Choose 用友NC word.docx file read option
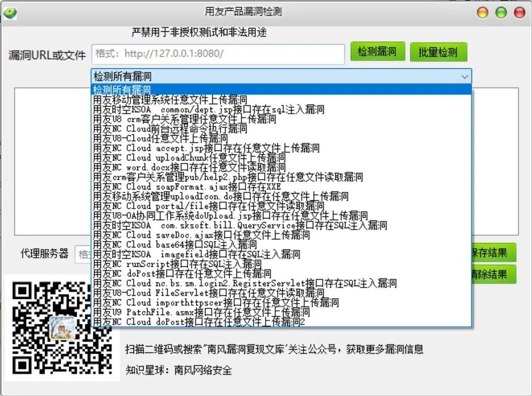The image size is (532, 396). [281, 167]
